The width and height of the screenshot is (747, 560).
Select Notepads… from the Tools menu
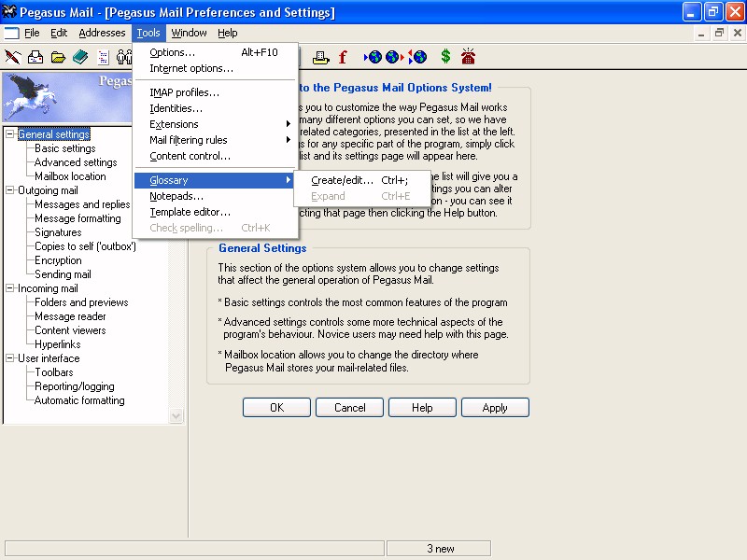click(x=216, y=196)
